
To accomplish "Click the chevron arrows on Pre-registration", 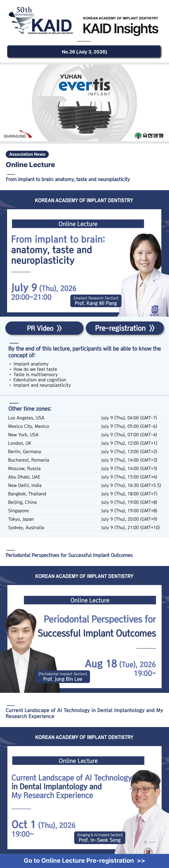I will pos(152,328).
